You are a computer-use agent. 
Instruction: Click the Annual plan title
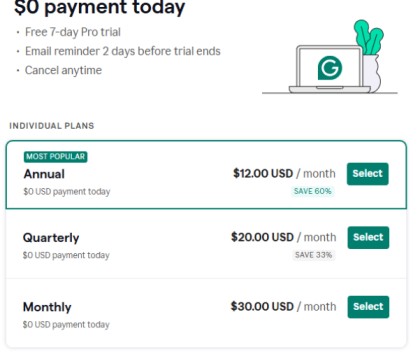click(44, 174)
